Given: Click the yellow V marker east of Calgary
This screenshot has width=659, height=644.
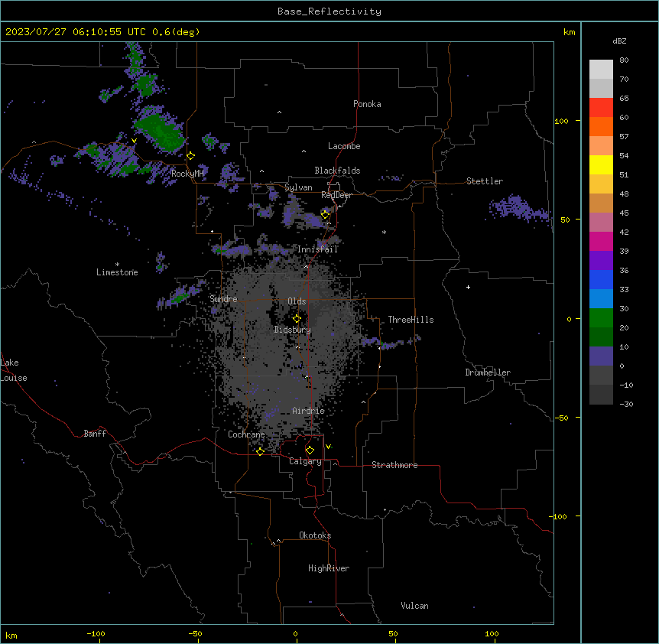Looking at the screenshot, I should click(x=328, y=447).
